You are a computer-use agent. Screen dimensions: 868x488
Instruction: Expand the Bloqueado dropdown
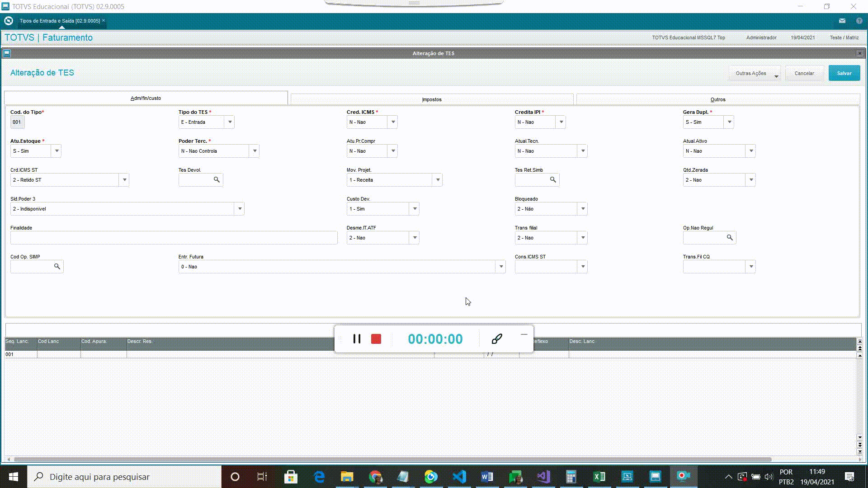[x=583, y=209]
